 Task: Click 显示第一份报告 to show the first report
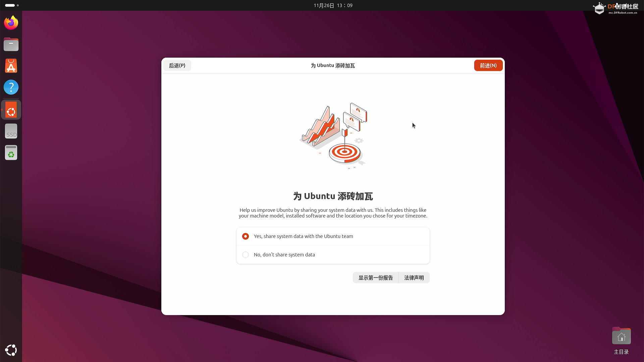point(375,278)
